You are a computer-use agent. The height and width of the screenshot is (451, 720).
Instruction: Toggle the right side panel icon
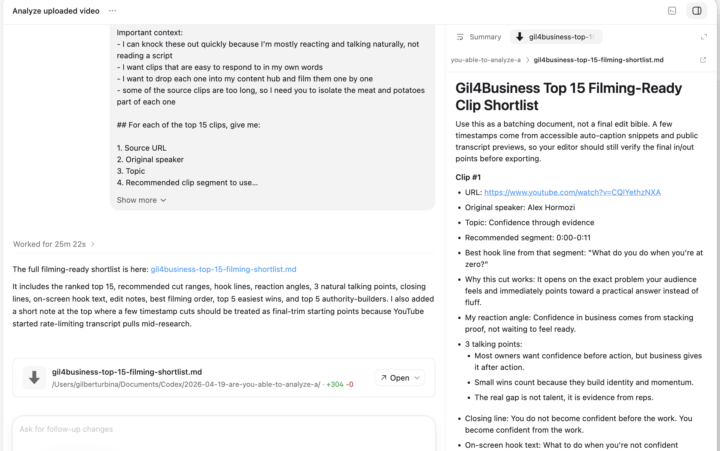[x=697, y=11]
